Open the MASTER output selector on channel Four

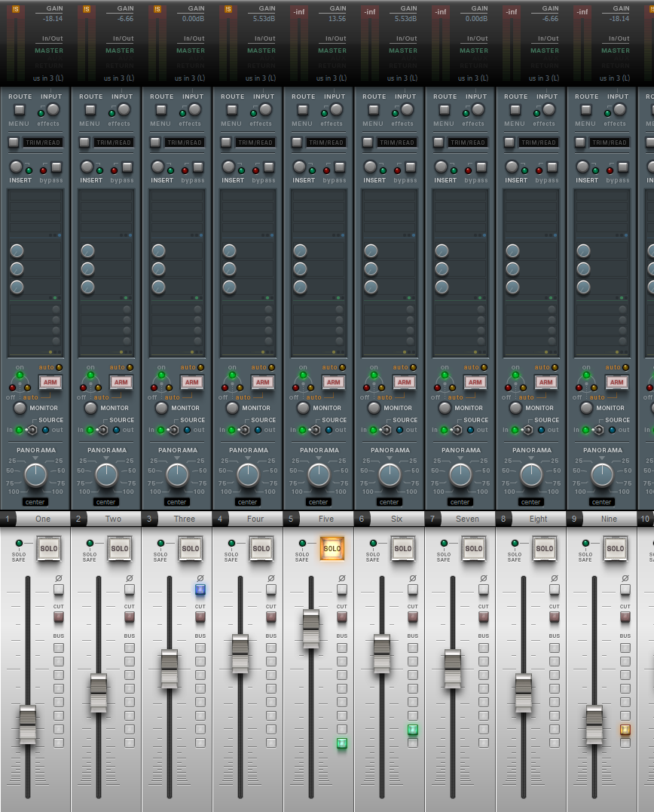pos(261,51)
